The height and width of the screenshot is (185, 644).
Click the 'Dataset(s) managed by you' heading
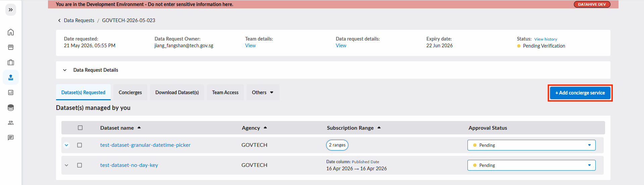pos(93,108)
